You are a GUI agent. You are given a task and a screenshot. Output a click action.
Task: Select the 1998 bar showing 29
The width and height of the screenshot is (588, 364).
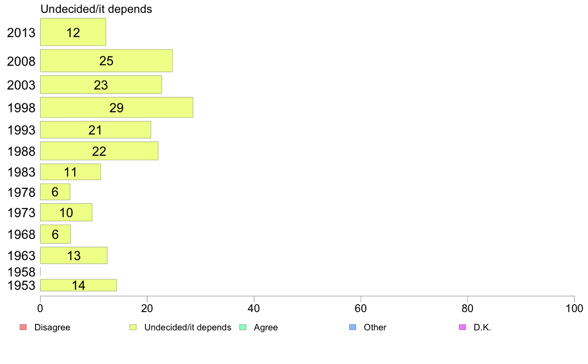(117, 108)
